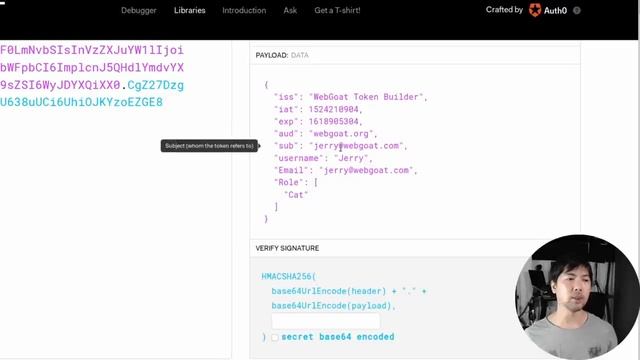640x360 pixels.
Task: Toggle the secret base64 encoded checkbox
Action: tap(275, 338)
